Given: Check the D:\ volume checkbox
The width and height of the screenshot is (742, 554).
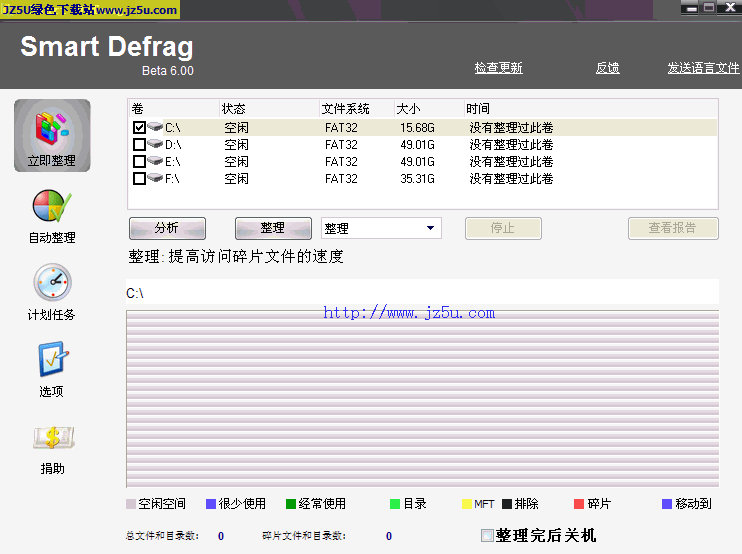Looking at the screenshot, I should pyautogui.click(x=139, y=145).
